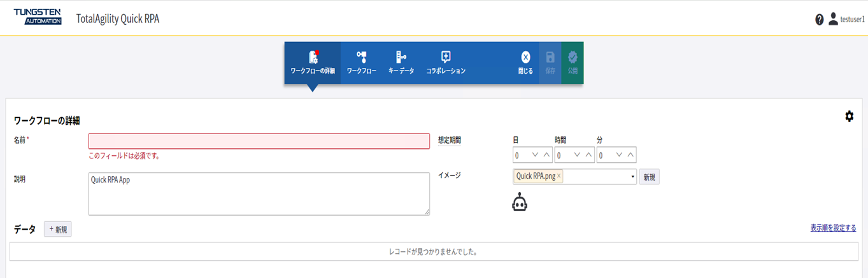Click the TotalAgility Quick RPA title
This screenshot has height=278, width=868.
pos(118,18)
